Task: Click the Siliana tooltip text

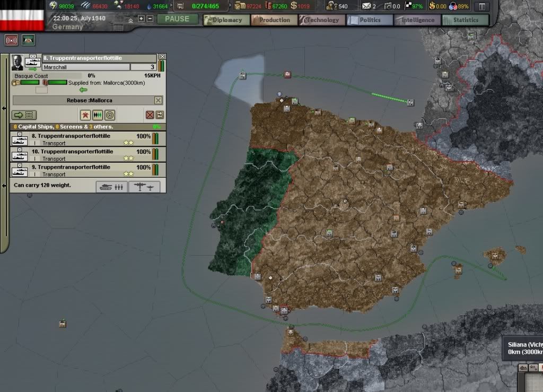Action: tap(526, 348)
